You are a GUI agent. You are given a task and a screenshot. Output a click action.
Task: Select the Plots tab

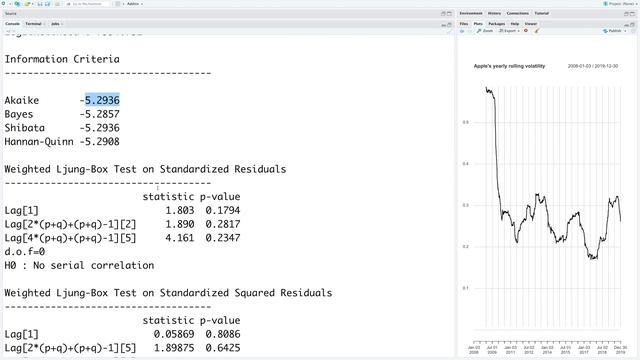478,24
